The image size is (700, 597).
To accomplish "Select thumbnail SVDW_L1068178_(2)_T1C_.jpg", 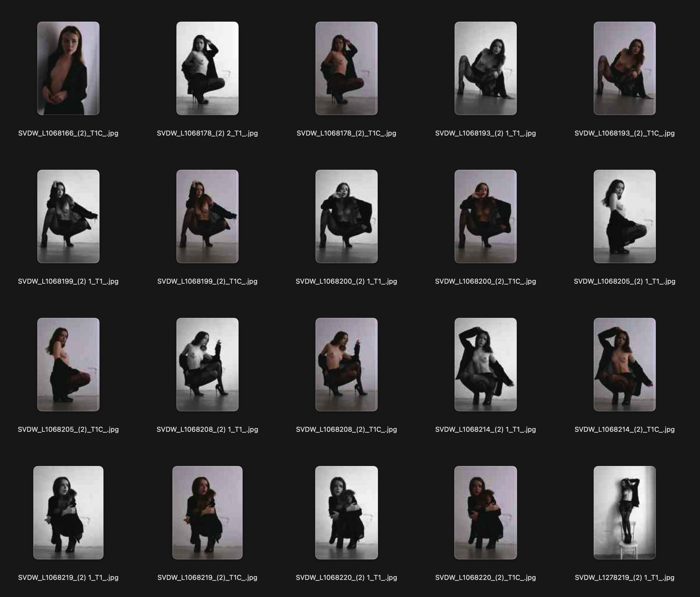I will pyautogui.click(x=347, y=68).
